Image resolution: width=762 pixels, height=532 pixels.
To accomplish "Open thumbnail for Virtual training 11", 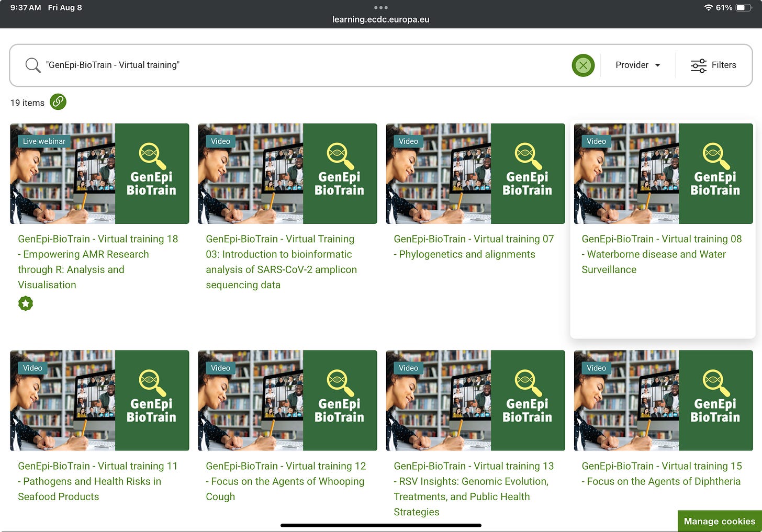I will click(x=99, y=400).
